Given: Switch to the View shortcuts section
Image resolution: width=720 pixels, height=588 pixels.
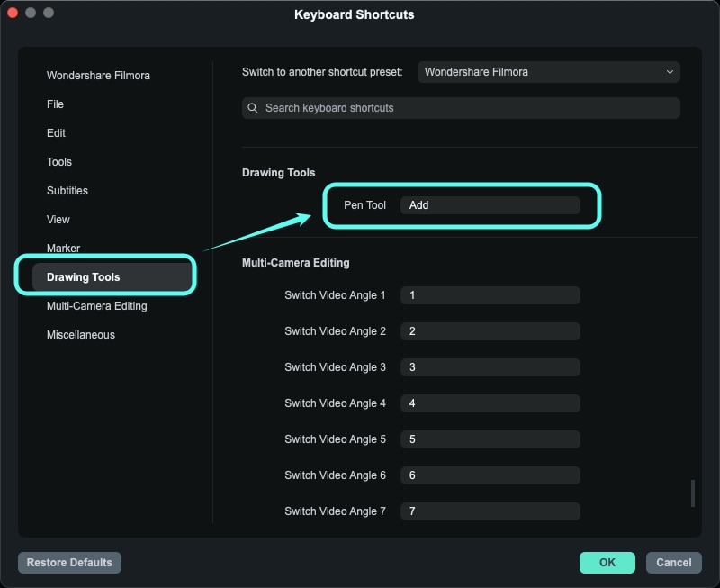Looking at the screenshot, I should pos(58,219).
